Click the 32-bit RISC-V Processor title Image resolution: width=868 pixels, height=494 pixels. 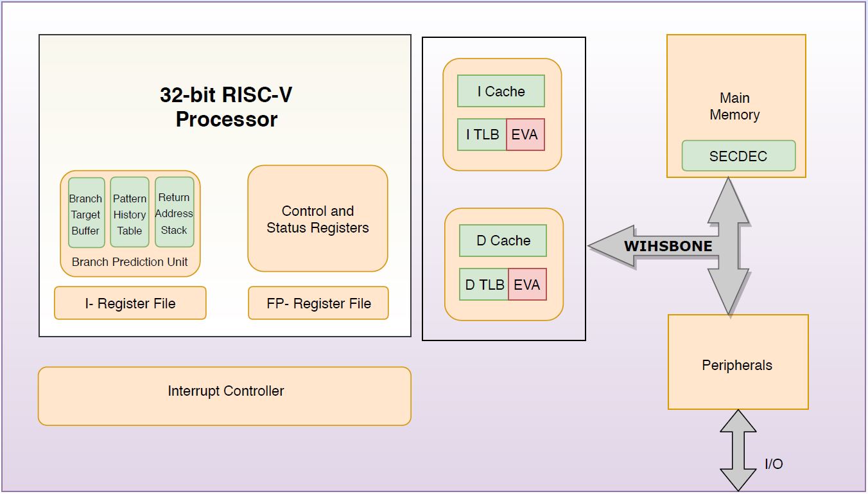tap(226, 107)
